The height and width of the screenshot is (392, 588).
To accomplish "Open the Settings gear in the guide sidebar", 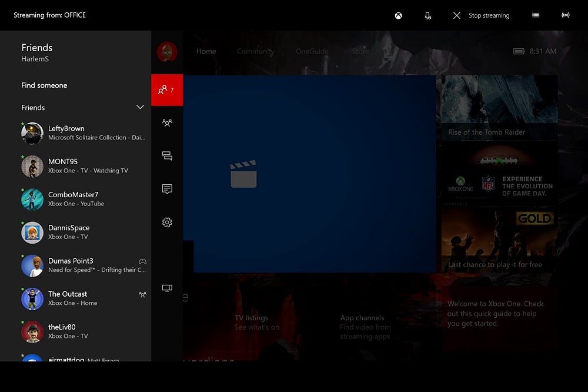I will click(167, 222).
